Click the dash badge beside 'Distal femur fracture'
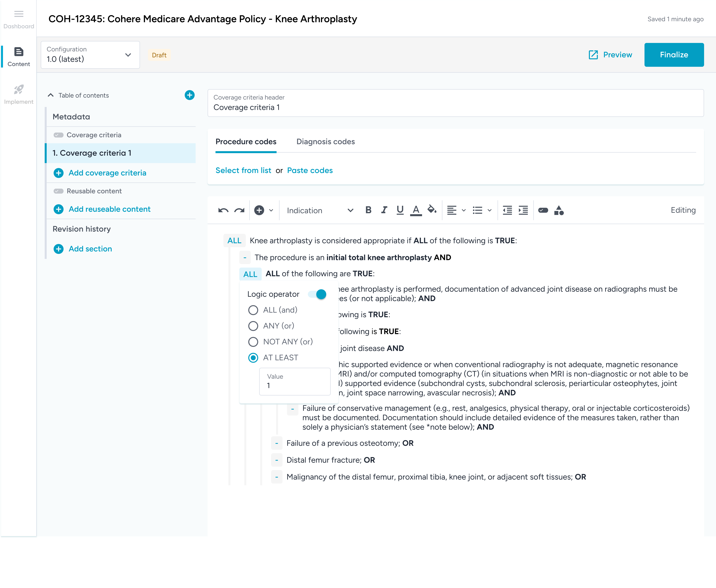Viewport: 716px width, 588px height. tap(277, 460)
